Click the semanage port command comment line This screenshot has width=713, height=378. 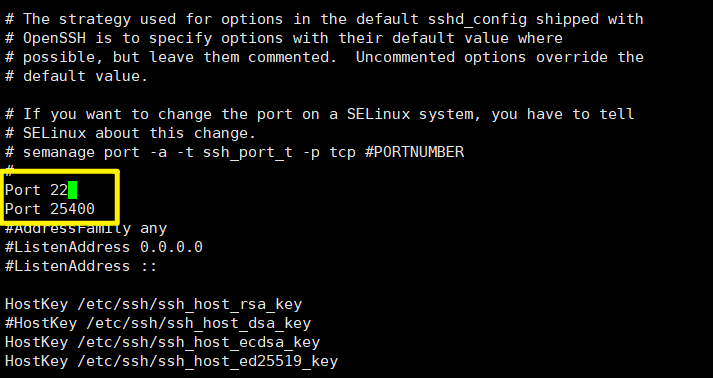234,152
